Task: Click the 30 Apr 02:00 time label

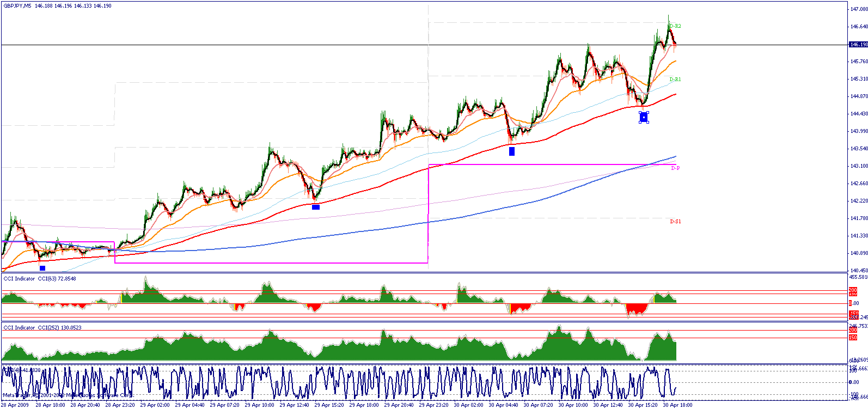Action: 469,405
